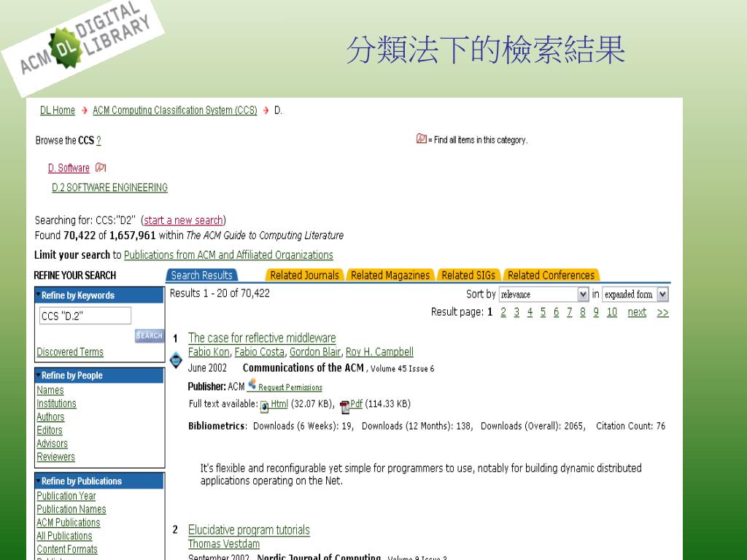The width and height of the screenshot is (747, 560).
Task: Open author Gordon Blair link
Action: click(315, 351)
